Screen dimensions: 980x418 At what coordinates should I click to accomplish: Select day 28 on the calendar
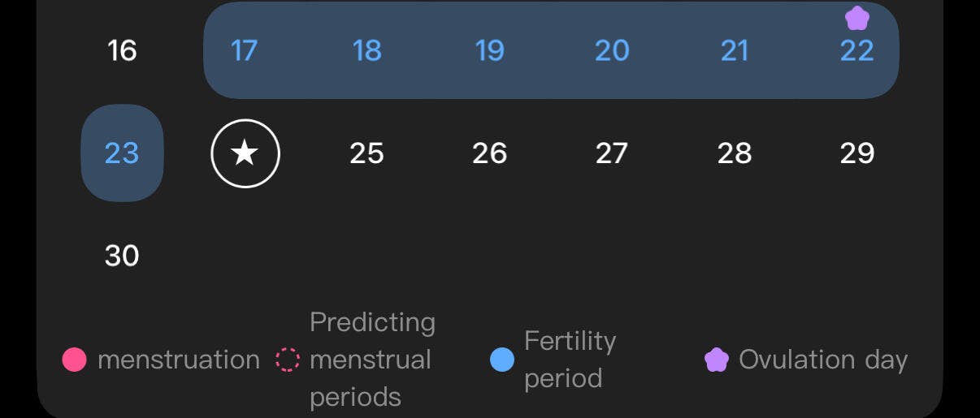point(735,153)
